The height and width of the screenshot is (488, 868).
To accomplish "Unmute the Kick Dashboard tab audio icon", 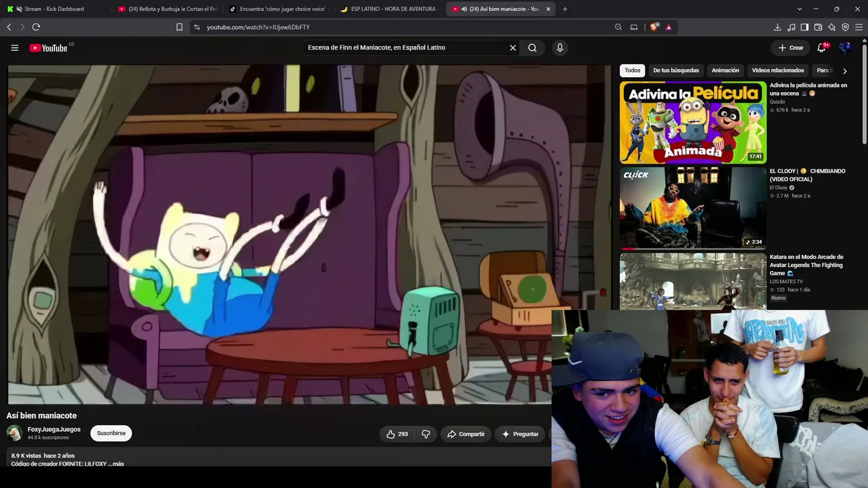I will click(x=19, y=9).
